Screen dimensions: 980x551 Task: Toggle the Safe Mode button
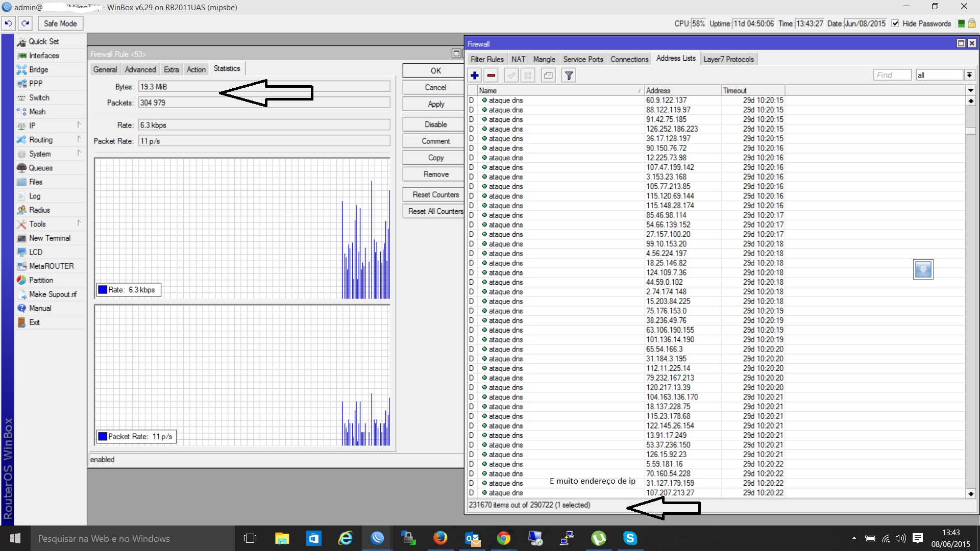[x=60, y=23]
